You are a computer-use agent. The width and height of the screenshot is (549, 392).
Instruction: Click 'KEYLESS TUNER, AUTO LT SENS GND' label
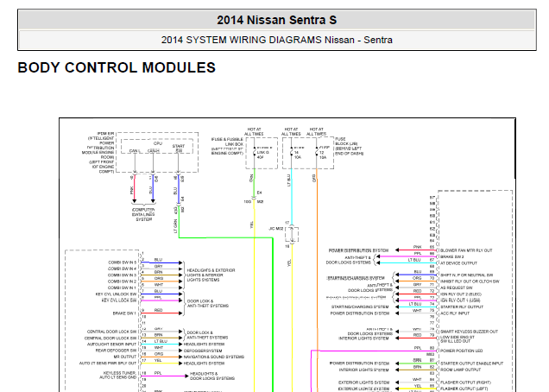point(118,376)
